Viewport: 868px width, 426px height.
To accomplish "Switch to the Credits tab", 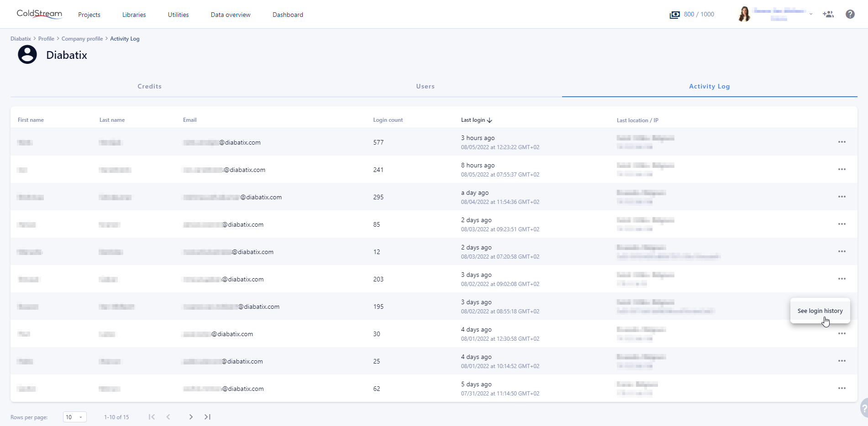I will [x=150, y=86].
